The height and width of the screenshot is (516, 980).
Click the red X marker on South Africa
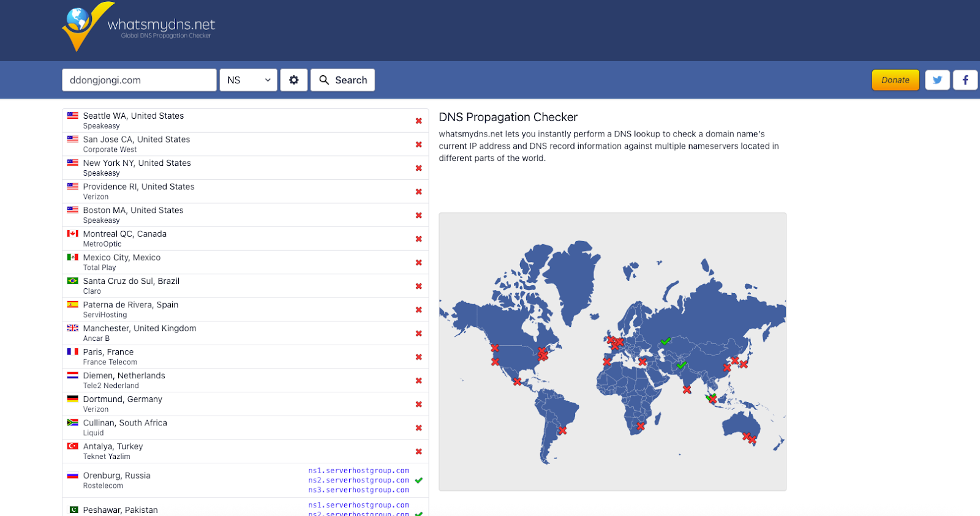641,426
